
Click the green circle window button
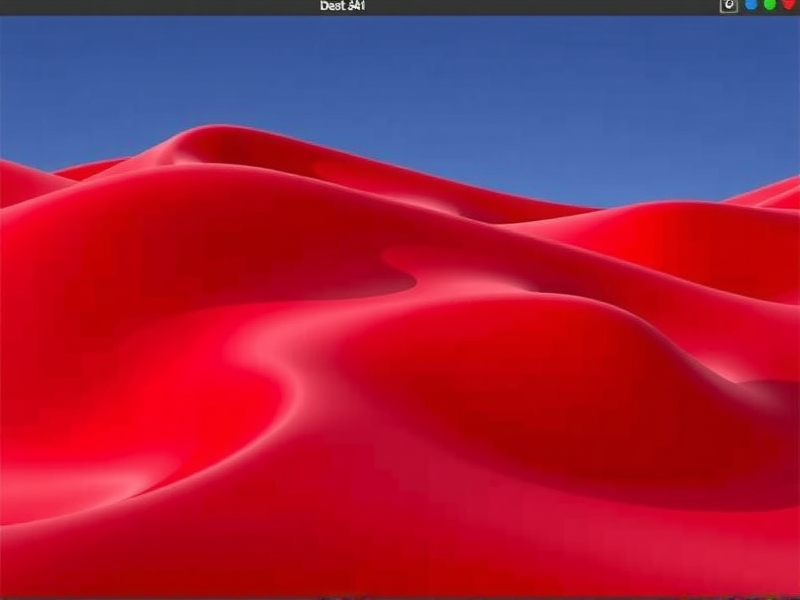[x=769, y=5]
